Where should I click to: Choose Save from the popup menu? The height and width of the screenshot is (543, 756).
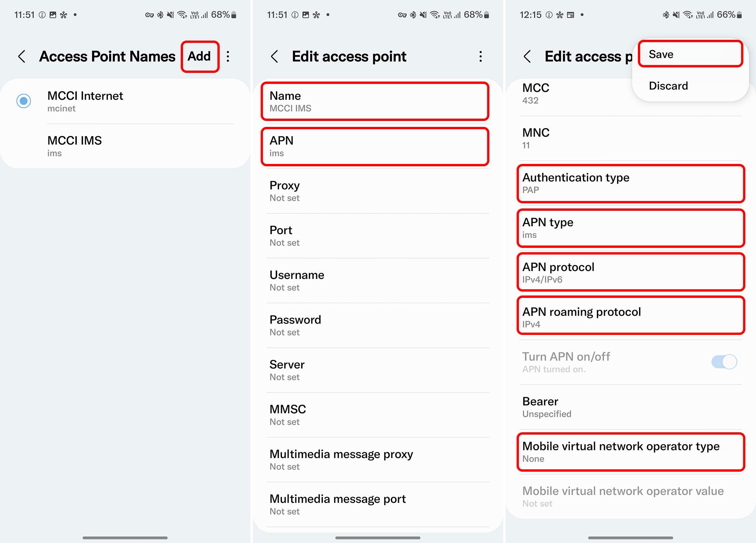pos(690,54)
